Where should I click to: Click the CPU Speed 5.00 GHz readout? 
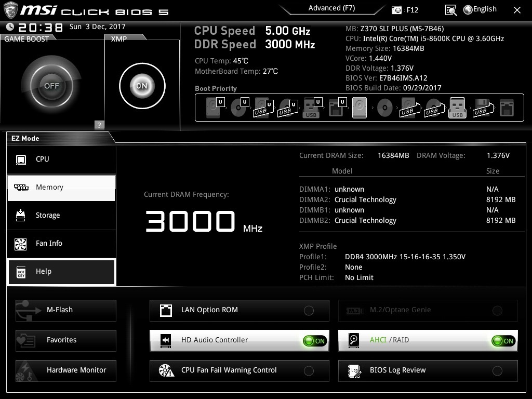click(288, 31)
